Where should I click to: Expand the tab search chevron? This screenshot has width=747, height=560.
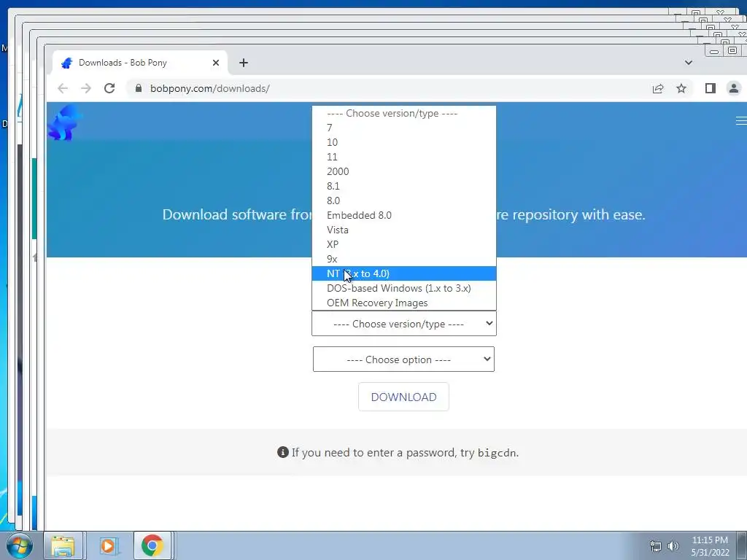tap(689, 63)
